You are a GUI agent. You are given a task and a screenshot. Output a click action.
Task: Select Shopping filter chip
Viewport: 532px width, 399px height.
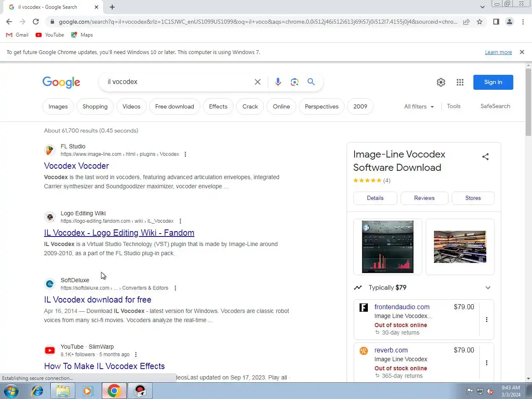95,106
